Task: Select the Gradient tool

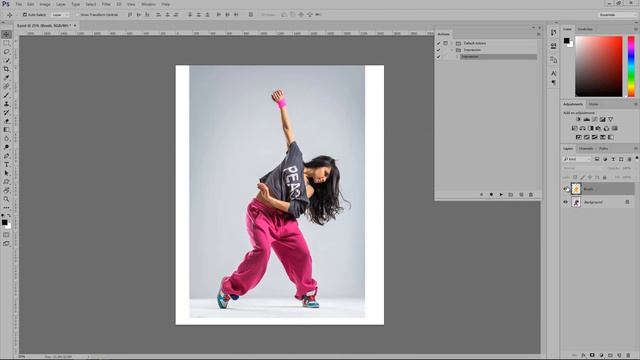Action: (6, 130)
